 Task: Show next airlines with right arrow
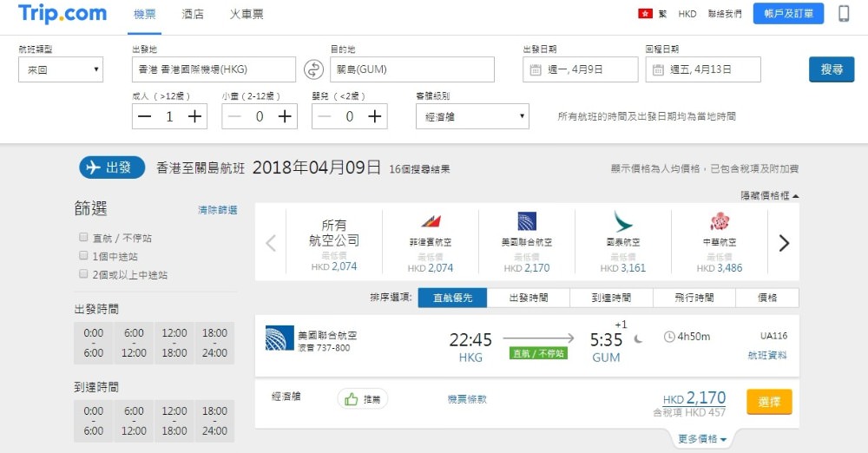(x=784, y=243)
